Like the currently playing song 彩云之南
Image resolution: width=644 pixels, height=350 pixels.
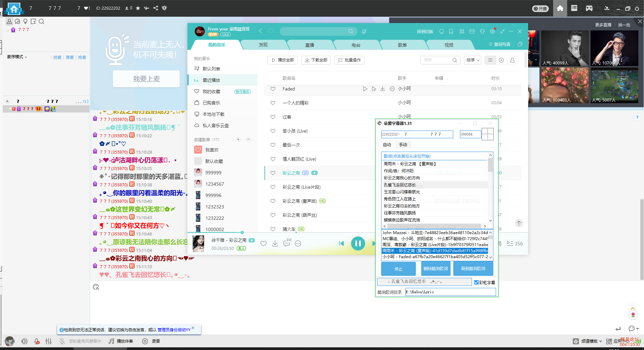264,243
